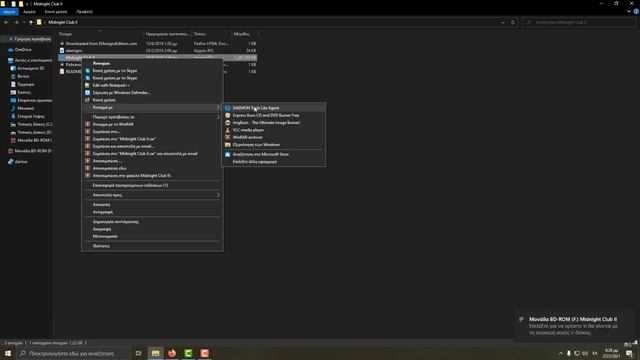
Task: Switch to the Αρχική ribbon tab
Action: [29, 12]
